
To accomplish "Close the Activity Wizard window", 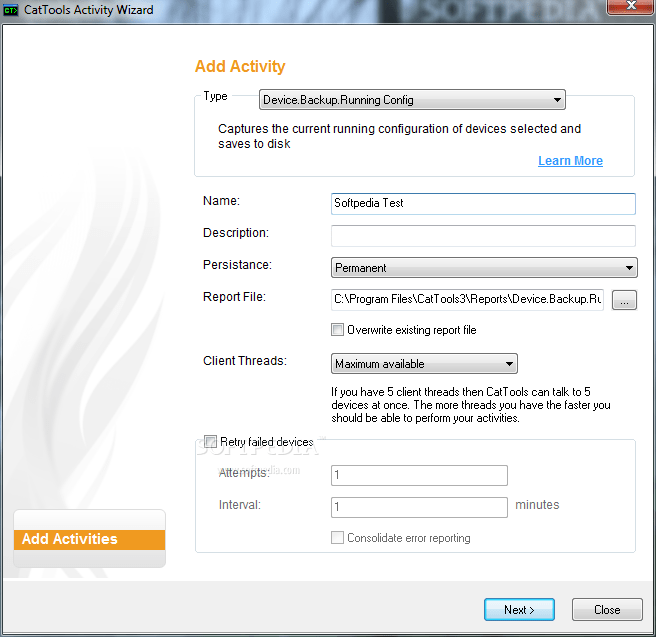I will [631, 7].
